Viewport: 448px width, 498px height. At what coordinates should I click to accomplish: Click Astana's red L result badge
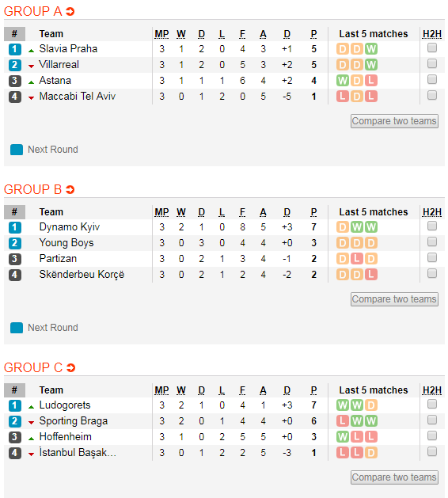coord(371,81)
